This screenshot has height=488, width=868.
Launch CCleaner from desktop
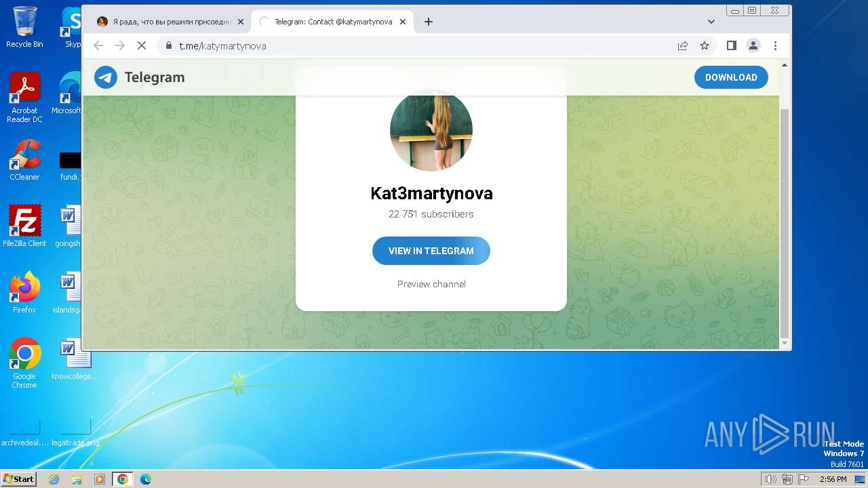pyautogui.click(x=24, y=160)
